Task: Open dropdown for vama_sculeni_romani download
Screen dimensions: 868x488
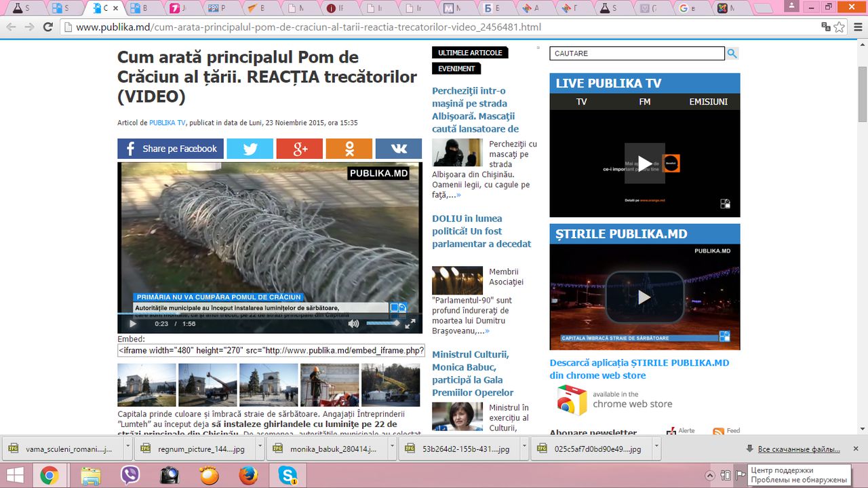Action: 128,449
